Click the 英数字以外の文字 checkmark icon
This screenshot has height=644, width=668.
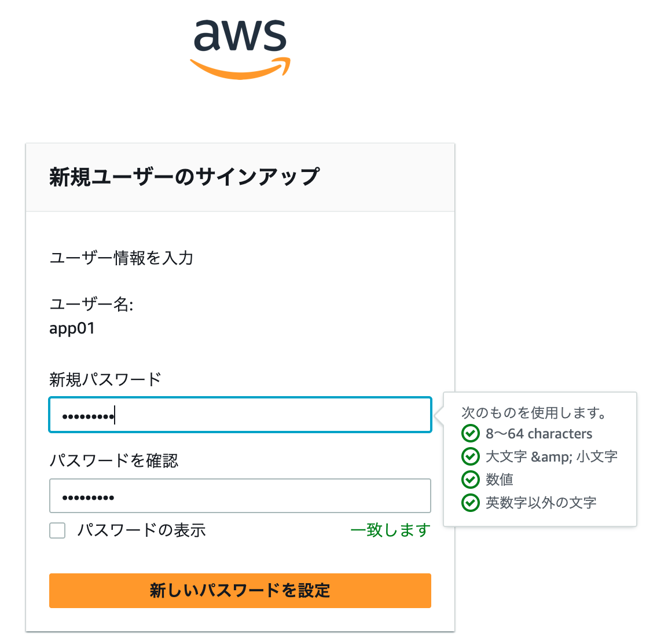tap(471, 503)
